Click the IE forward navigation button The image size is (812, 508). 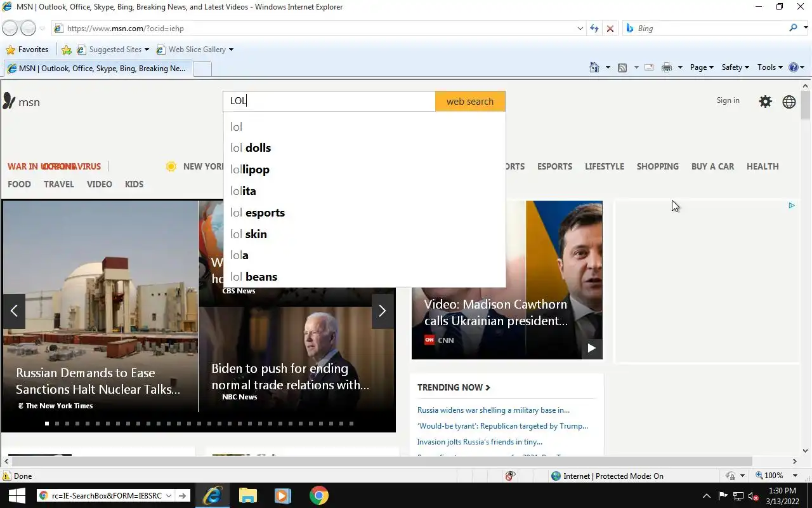click(29, 28)
